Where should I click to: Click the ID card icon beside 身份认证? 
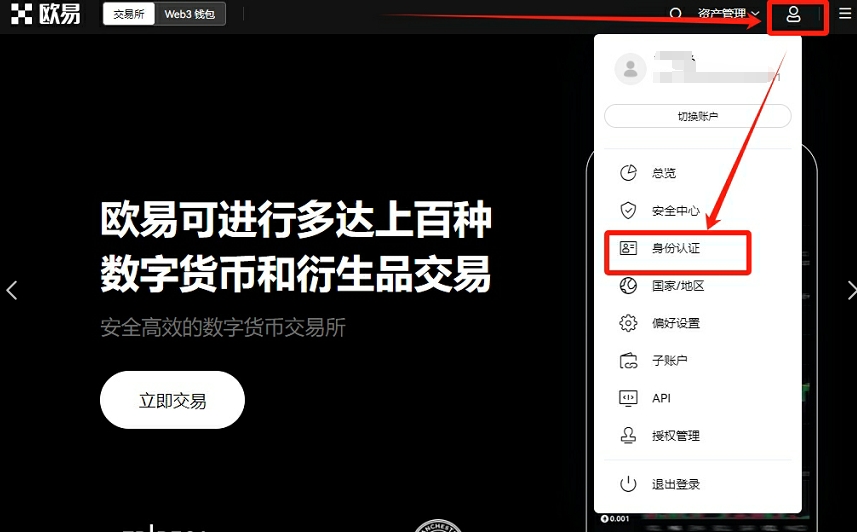tap(628, 248)
